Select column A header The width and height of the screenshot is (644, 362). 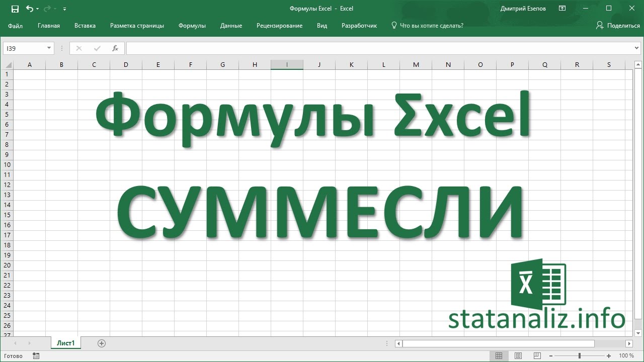point(29,64)
